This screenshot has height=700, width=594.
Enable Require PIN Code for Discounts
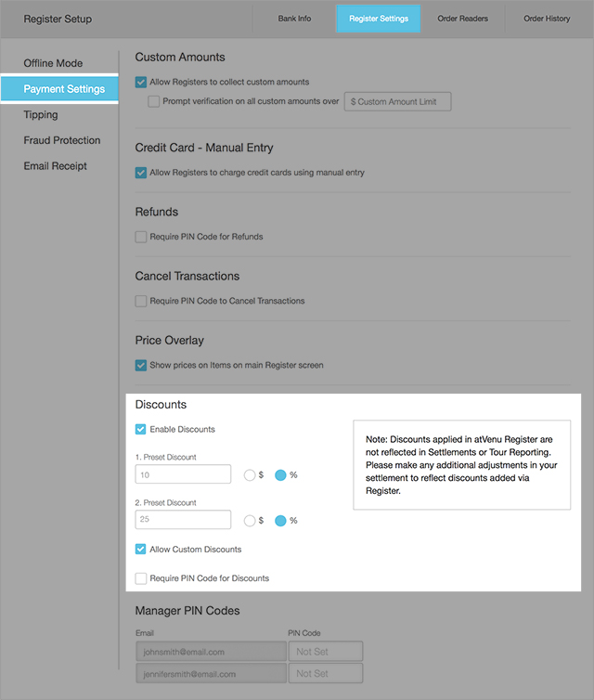click(141, 578)
